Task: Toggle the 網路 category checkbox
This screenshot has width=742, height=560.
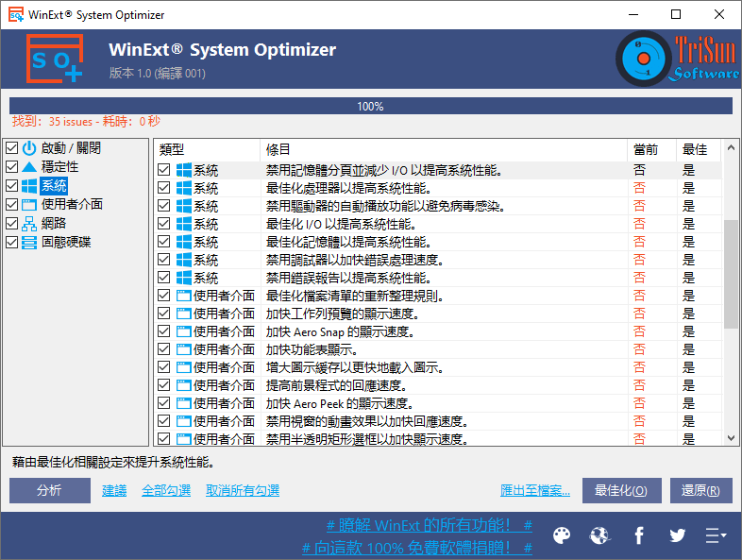Action: pos(12,224)
